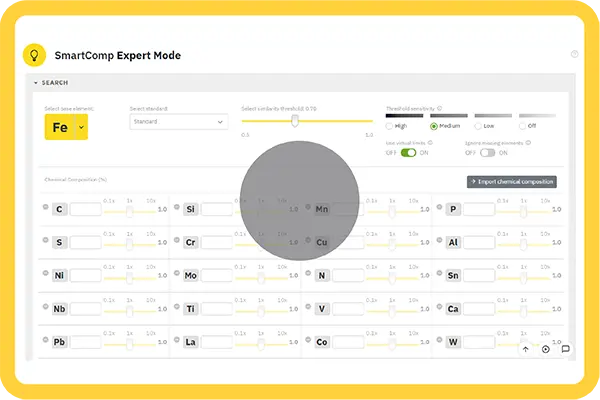600x400 pixels.
Task: Click the SmartComp lightbulb logo icon
Action: point(35,54)
